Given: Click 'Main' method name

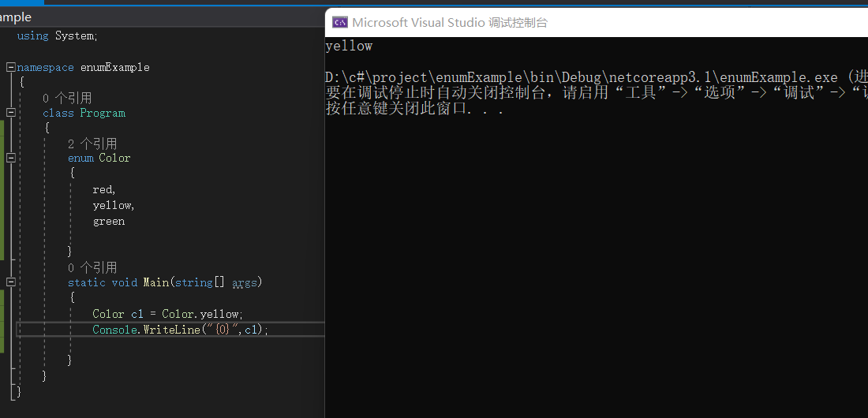Looking at the screenshot, I should click(155, 282).
